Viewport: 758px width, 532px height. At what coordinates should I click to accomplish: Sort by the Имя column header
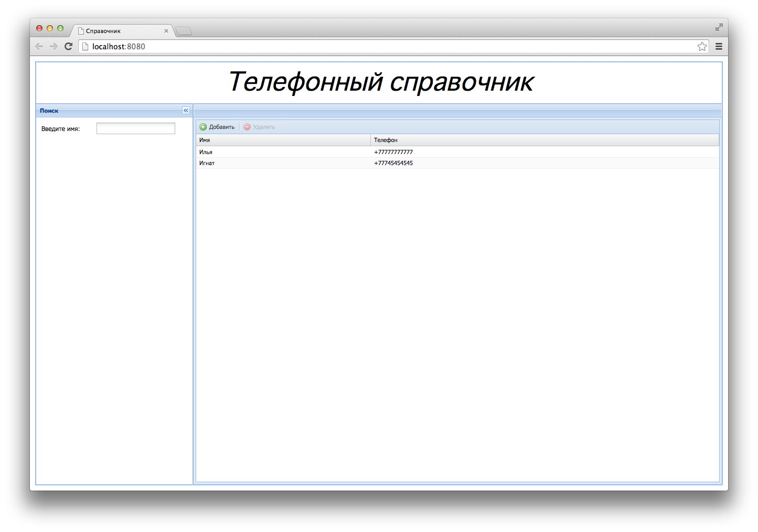coord(283,140)
